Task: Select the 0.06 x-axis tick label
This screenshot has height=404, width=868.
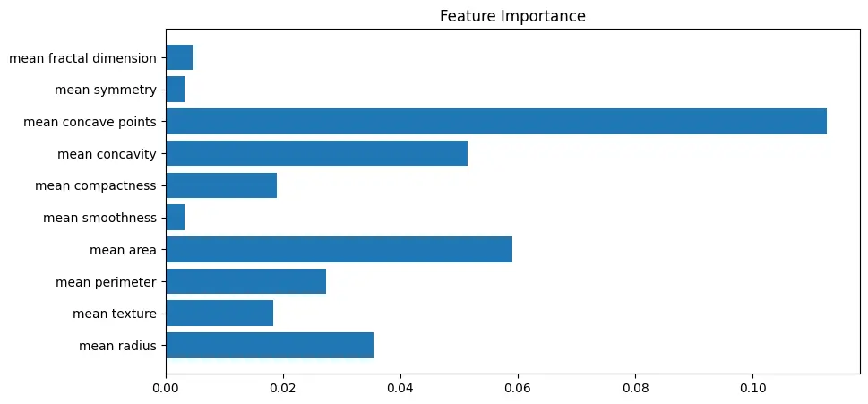Action: click(518, 390)
